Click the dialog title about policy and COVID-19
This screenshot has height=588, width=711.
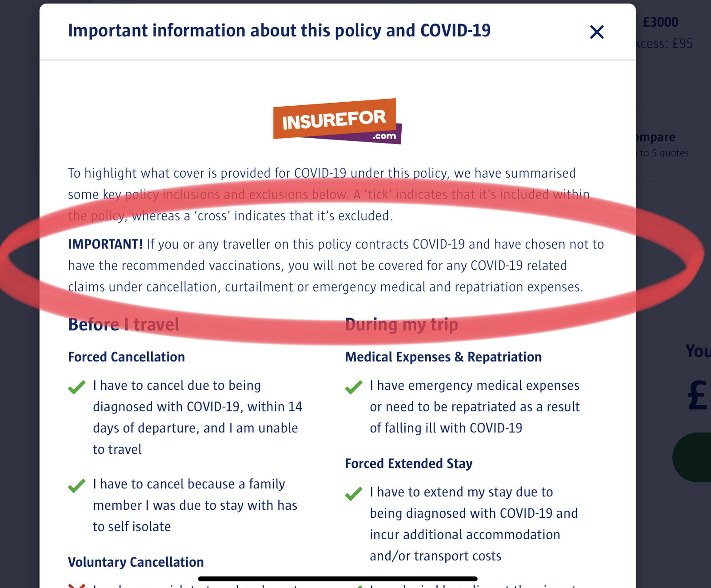point(279,31)
